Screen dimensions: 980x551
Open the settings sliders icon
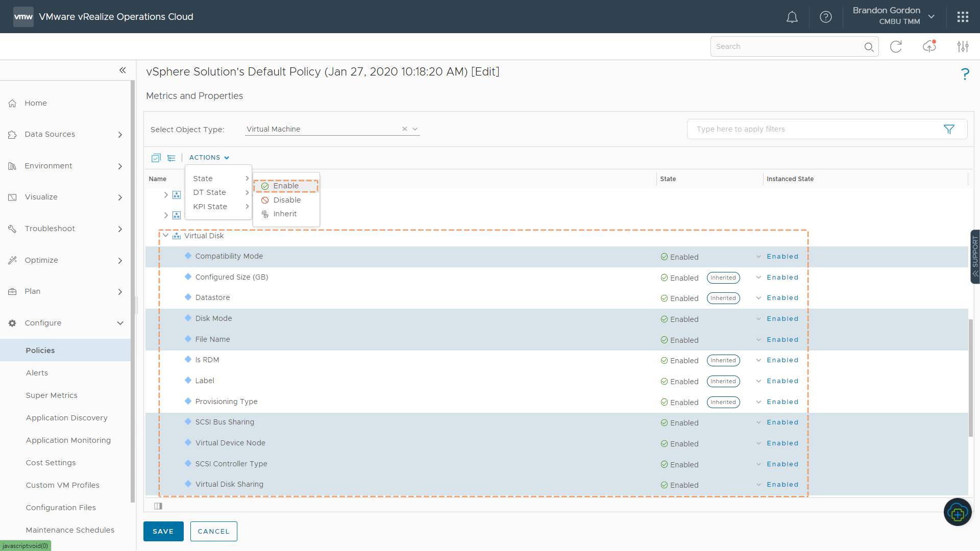(x=963, y=46)
